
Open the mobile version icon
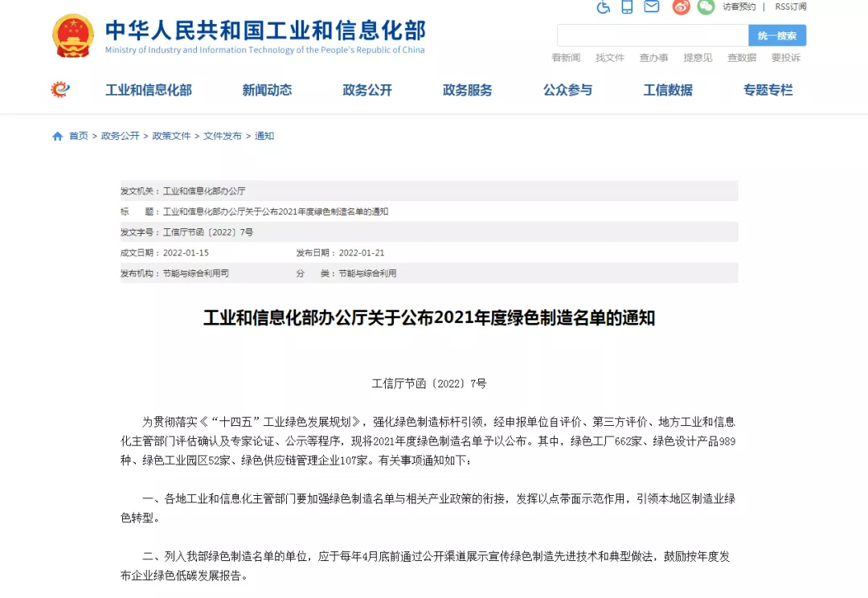coord(627,6)
